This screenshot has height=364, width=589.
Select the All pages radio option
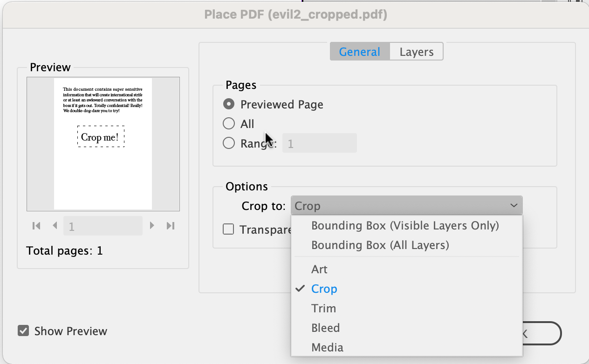click(x=229, y=124)
